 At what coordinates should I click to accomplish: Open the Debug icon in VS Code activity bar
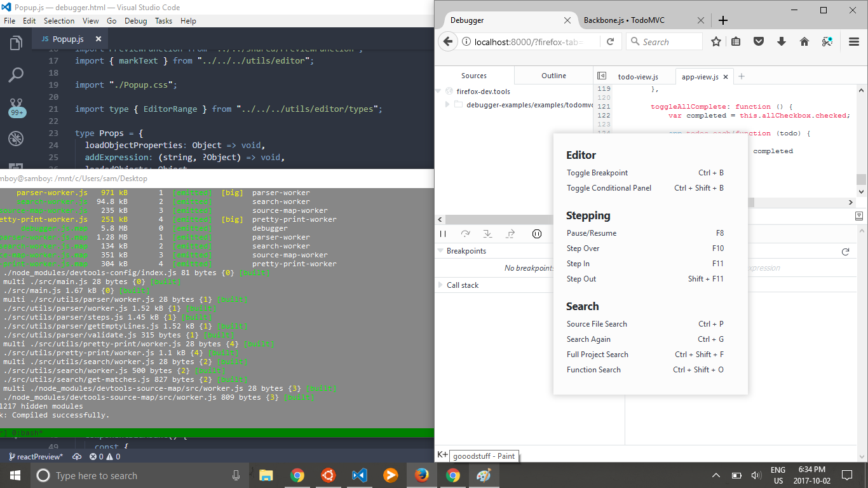tap(16, 139)
